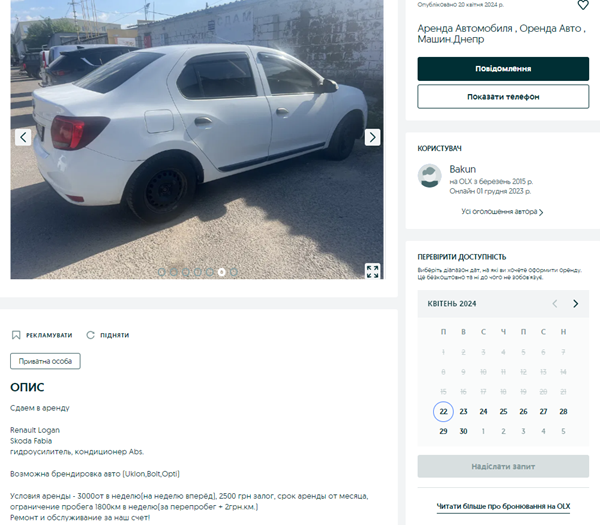The width and height of the screenshot is (600, 525).
Task: Select the last photo indicator dot
Action: (x=233, y=272)
